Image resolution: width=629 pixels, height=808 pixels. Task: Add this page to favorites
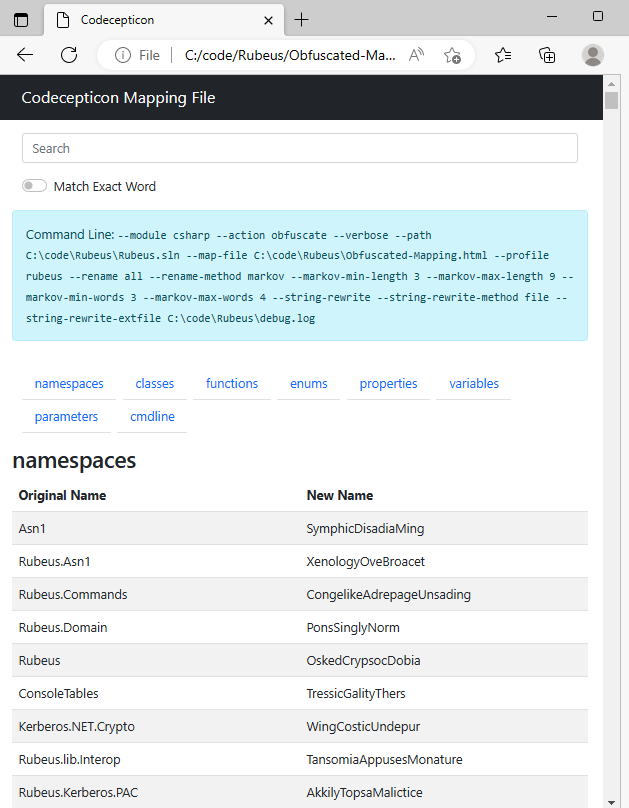452,55
